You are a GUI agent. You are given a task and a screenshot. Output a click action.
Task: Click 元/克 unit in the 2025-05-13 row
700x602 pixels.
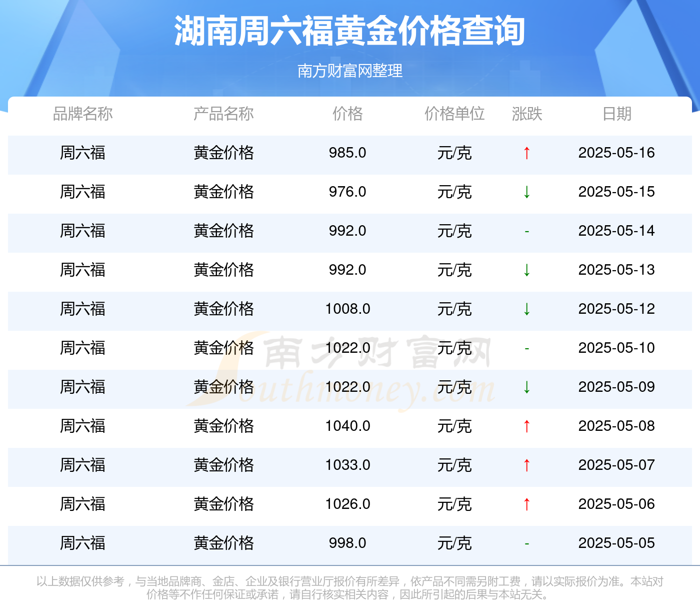tap(454, 270)
